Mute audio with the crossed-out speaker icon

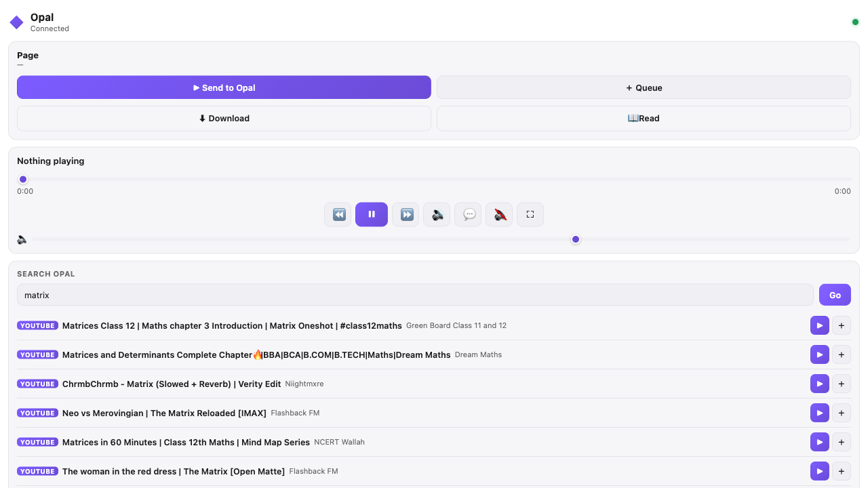pyautogui.click(x=499, y=214)
